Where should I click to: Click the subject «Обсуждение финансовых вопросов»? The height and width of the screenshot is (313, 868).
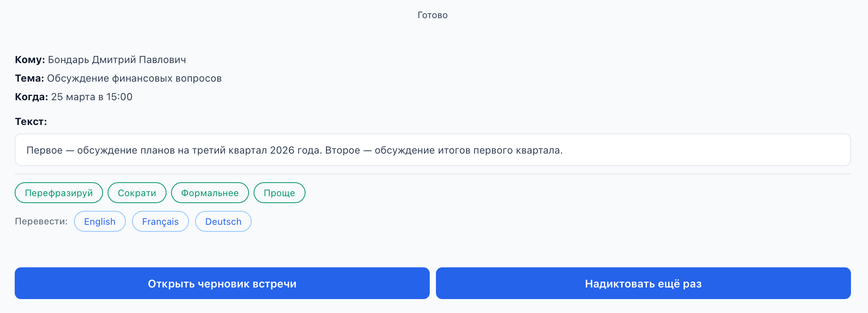click(x=134, y=78)
